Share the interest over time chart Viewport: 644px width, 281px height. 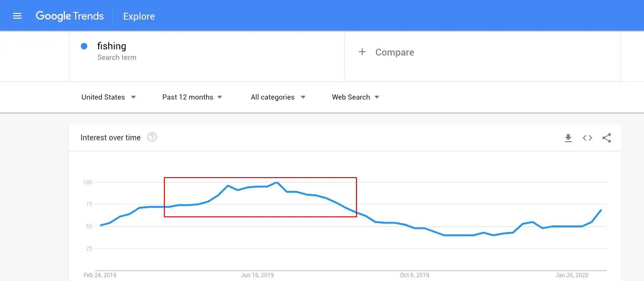(607, 138)
